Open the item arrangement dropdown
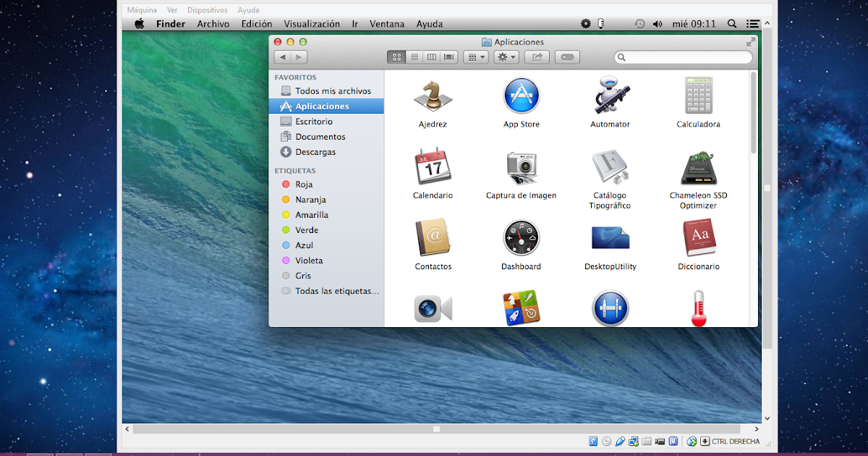The width and height of the screenshot is (868, 456). pyautogui.click(x=475, y=57)
